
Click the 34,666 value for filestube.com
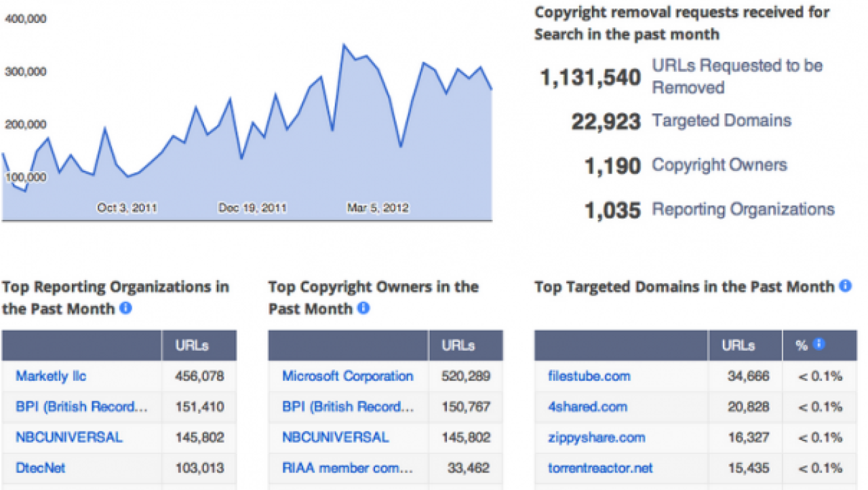(749, 376)
